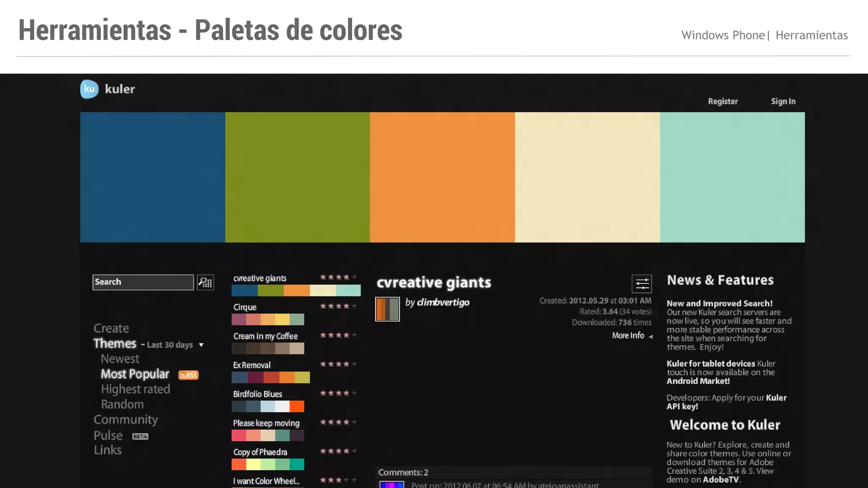Viewport: 868px width, 488px height.
Task: Click the orange RSS feed badge
Action: click(x=189, y=375)
